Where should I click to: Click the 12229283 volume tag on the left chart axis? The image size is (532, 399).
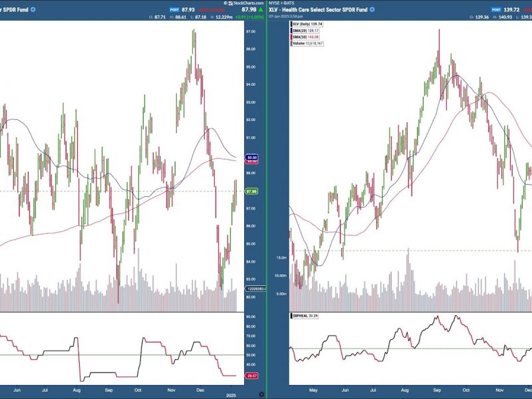(x=255, y=289)
